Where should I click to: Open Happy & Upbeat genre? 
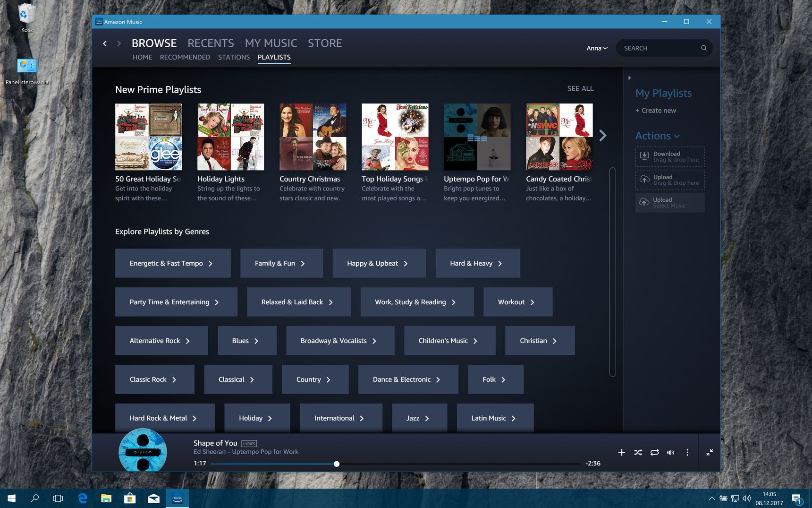click(x=379, y=263)
